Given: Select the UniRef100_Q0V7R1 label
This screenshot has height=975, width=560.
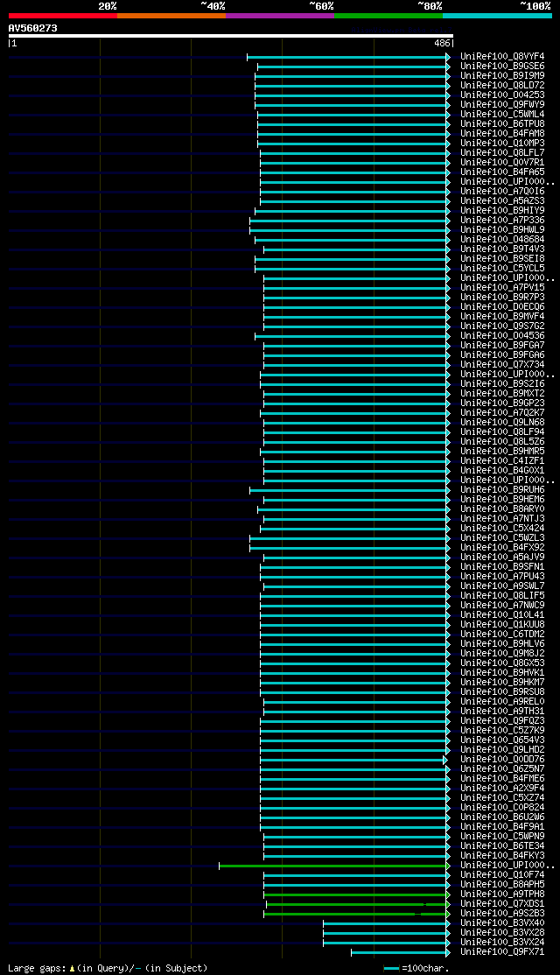Looking at the screenshot, I should pos(503,162).
